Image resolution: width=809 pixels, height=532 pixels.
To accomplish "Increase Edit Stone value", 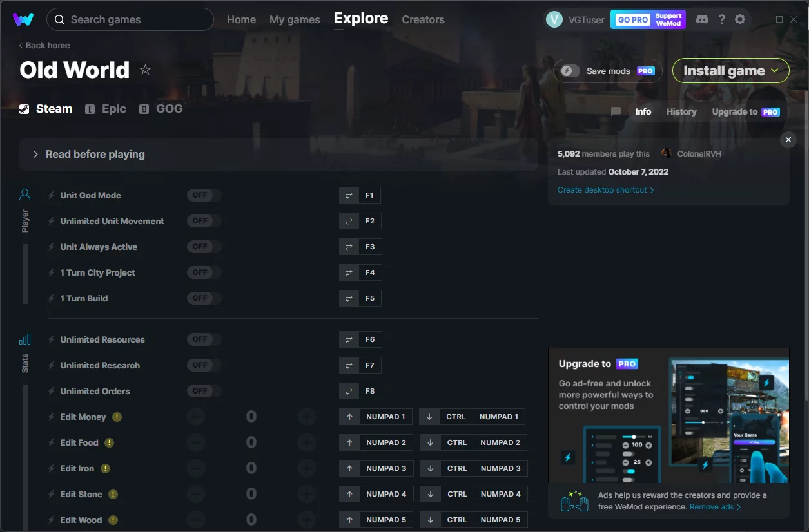I will [307, 494].
